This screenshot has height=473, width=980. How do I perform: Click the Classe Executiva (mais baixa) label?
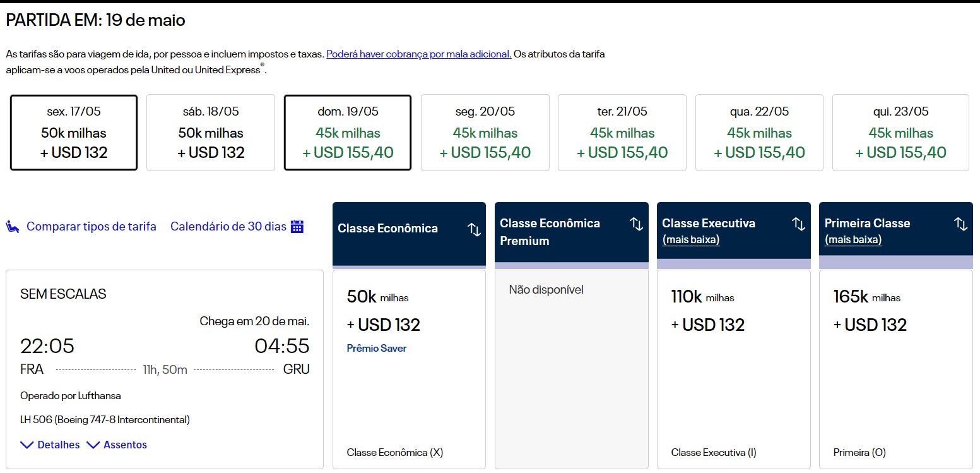(x=709, y=231)
